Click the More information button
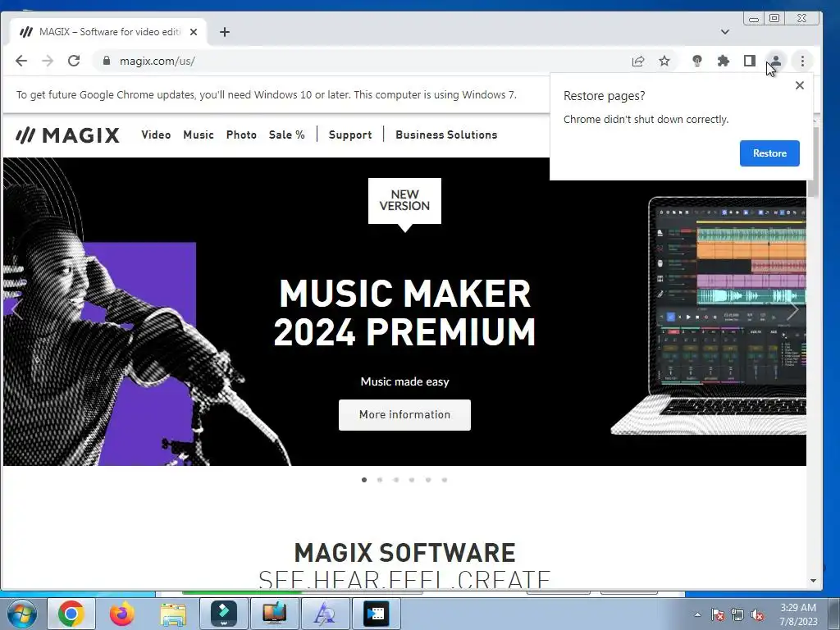 point(404,414)
